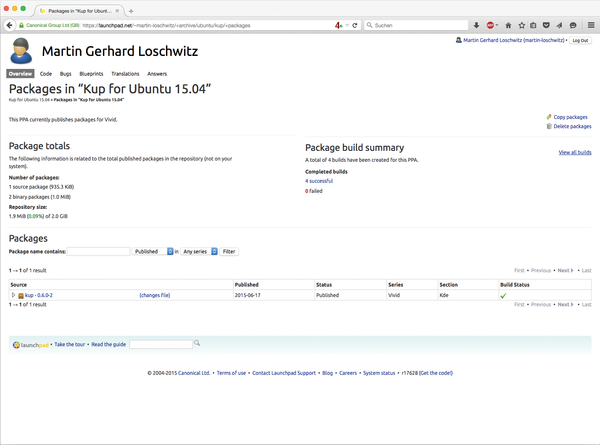This screenshot has height=445, width=600.
Task: Open the Published status dropdown
Action: [x=153, y=251]
